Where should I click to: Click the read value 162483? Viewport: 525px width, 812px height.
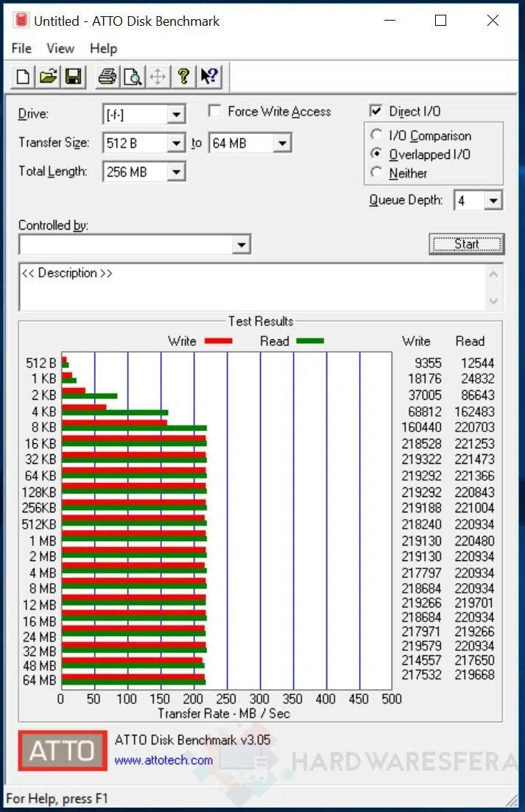tap(474, 412)
